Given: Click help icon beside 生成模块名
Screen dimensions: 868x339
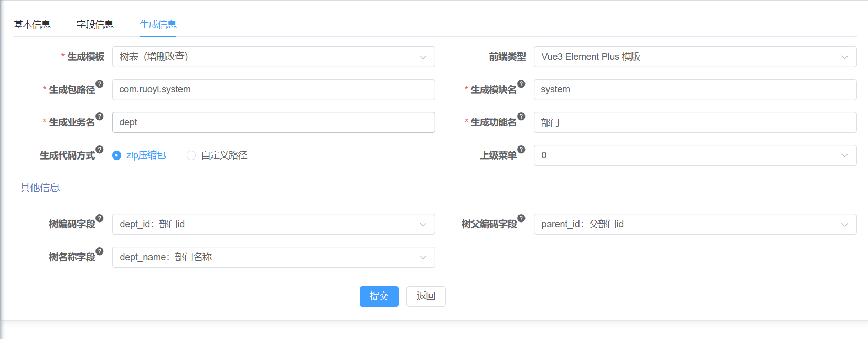Looking at the screenshot, I should tap(521, 84).
